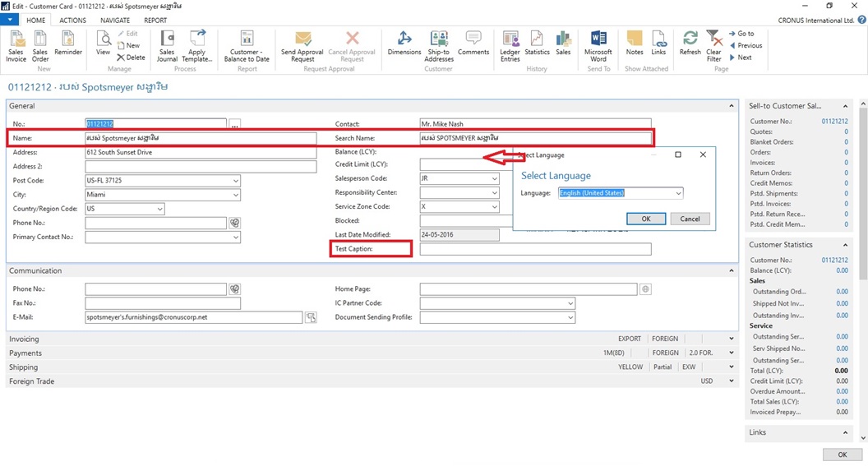Viewport: 868px width, 466px height.
Task: Expand the Salesperson Code dropdown
Action: click(x=494, y=178)
